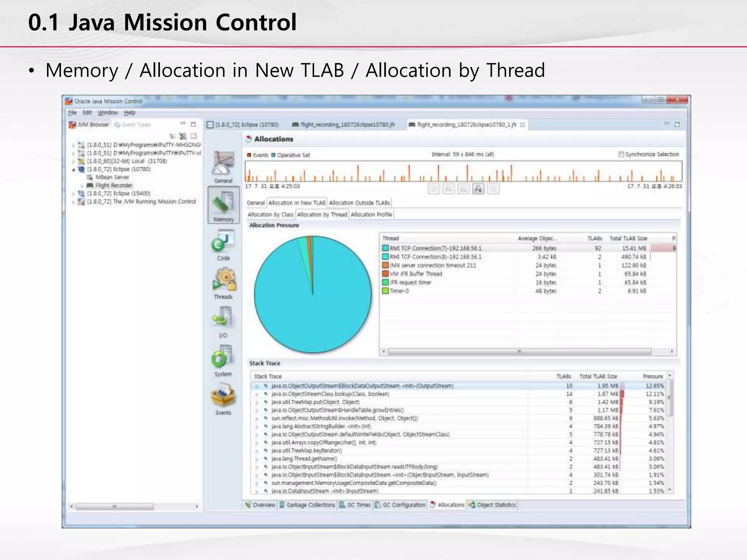Screen dimensions: 747x560
Task: Open the GC Times bottom tab
Action: click(355, 505)
